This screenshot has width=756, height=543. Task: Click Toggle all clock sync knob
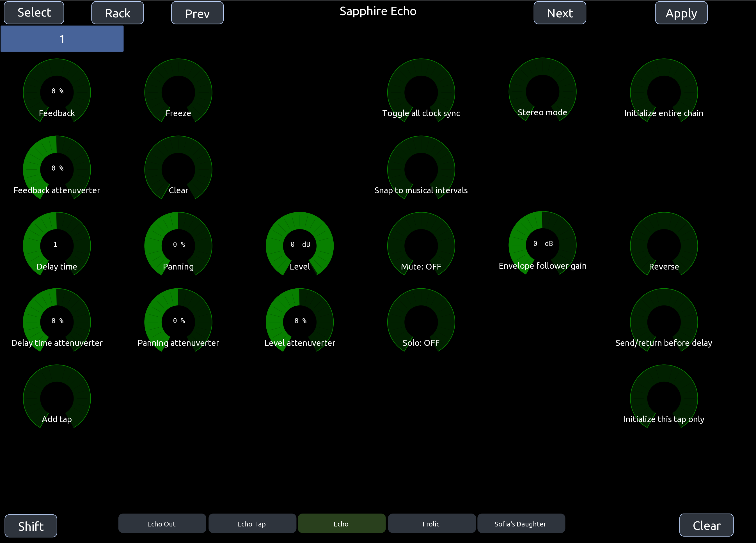point(421,92)
